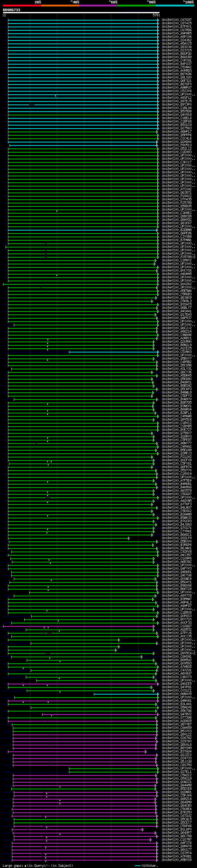197x868 pixels.
Task: Open hit UniRef100_P21242
Action: tap(176, 457)
